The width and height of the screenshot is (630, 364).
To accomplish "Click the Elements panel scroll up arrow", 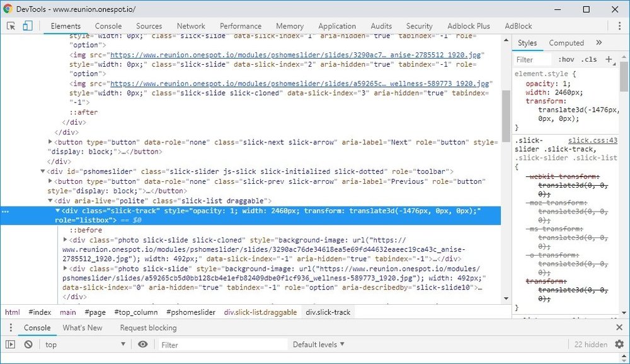I will tap(507, 40).
